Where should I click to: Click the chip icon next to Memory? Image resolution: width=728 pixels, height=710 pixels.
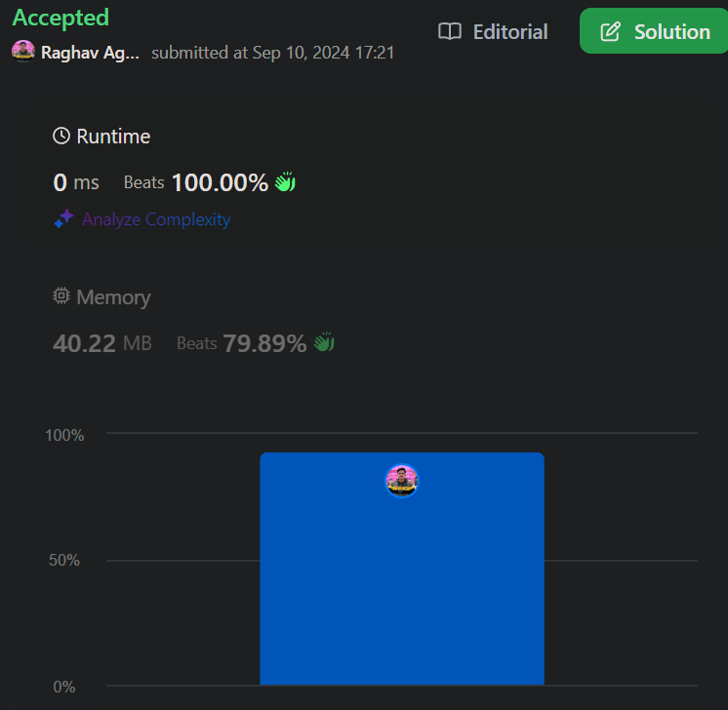(x=61, y=296)
